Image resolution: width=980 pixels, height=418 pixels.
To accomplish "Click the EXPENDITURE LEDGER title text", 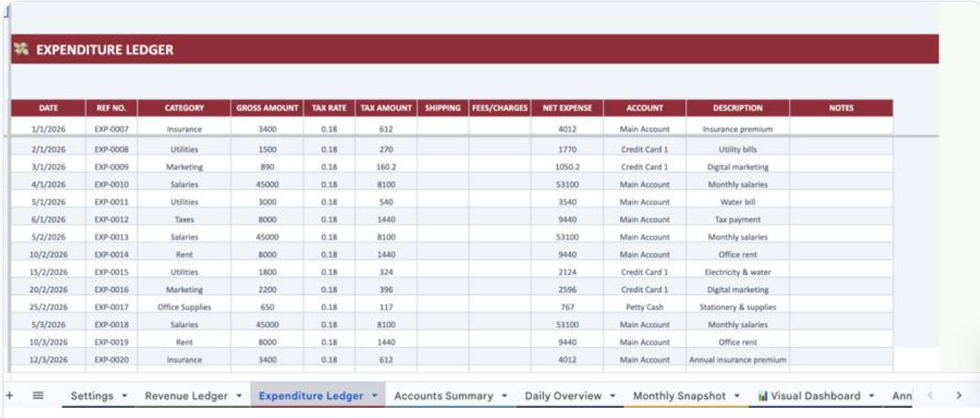I will [x=104, y=50].
